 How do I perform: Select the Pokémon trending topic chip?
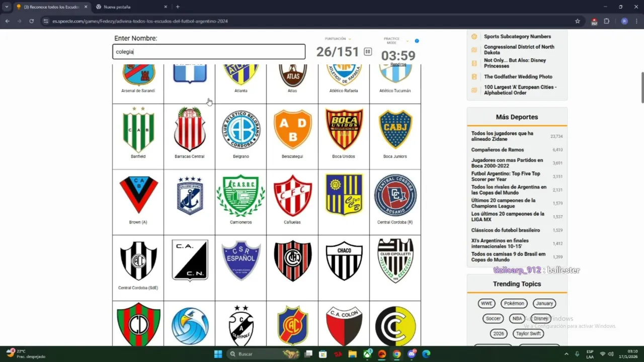click(514, 304)
